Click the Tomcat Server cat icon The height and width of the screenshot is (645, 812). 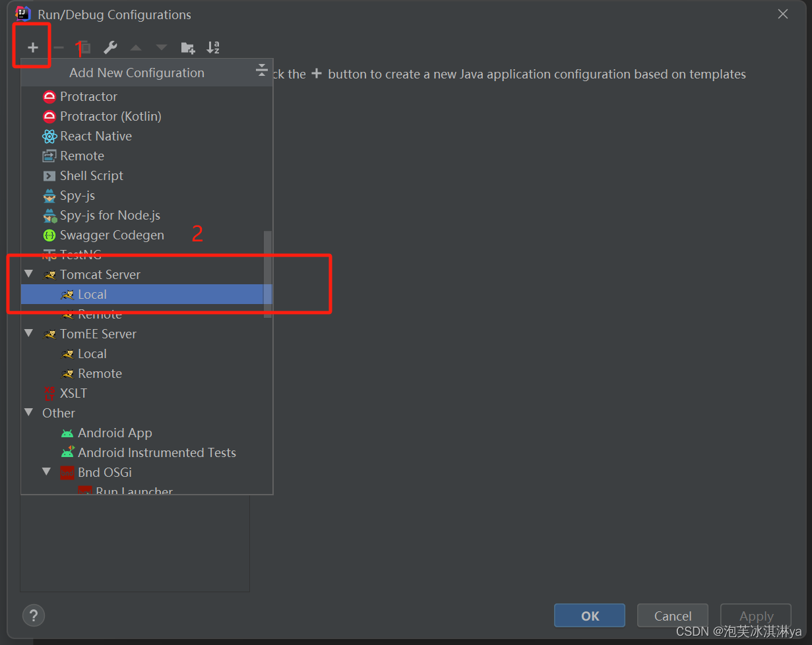click(49, 275)
